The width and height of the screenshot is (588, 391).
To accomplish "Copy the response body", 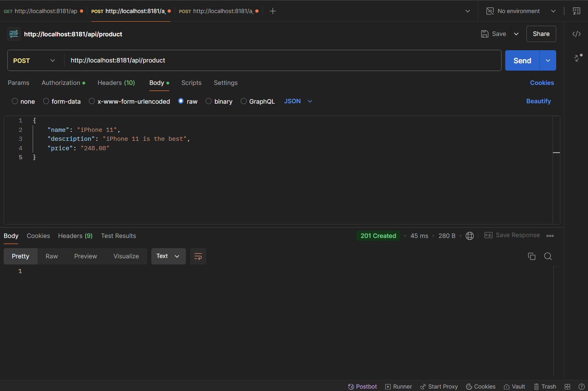I will point(531,256).
